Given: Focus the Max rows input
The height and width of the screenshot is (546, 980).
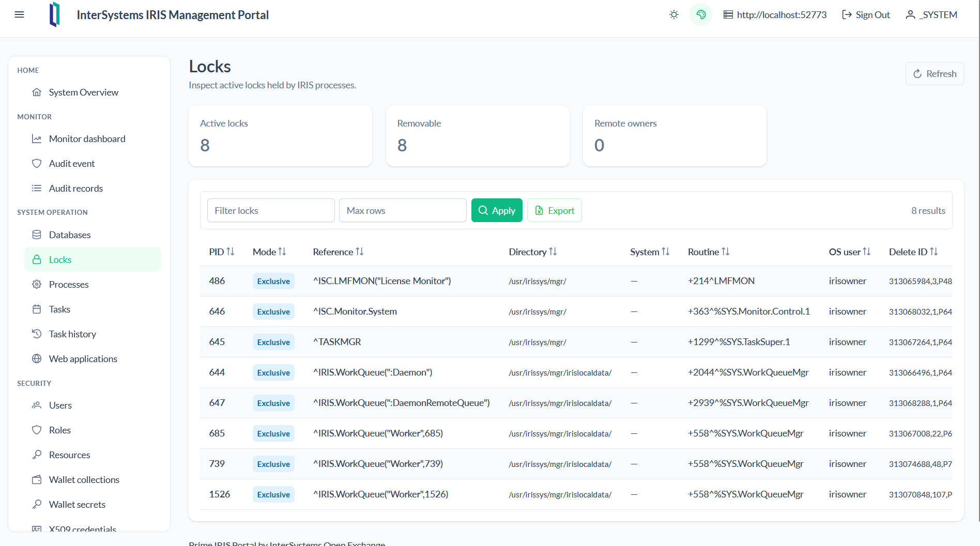Looking at the screenshot, I should click(x=403, y=210).
